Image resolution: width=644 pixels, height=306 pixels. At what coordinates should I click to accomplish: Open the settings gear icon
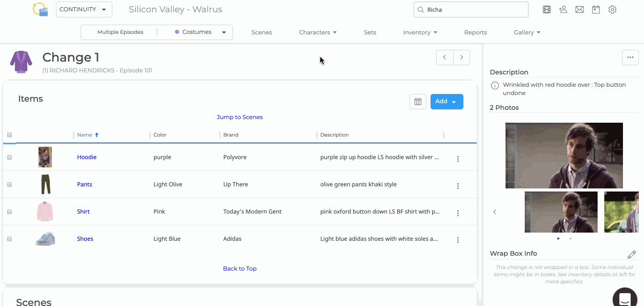(612, 9)
